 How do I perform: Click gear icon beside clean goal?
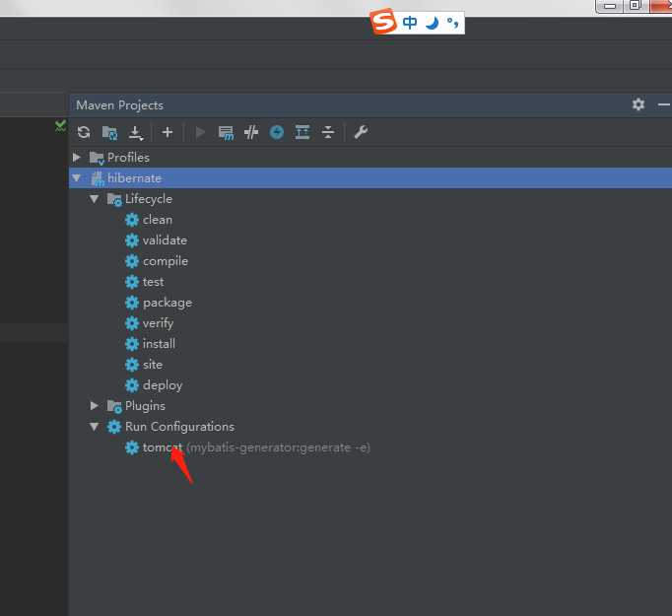[x=132, y=220]
